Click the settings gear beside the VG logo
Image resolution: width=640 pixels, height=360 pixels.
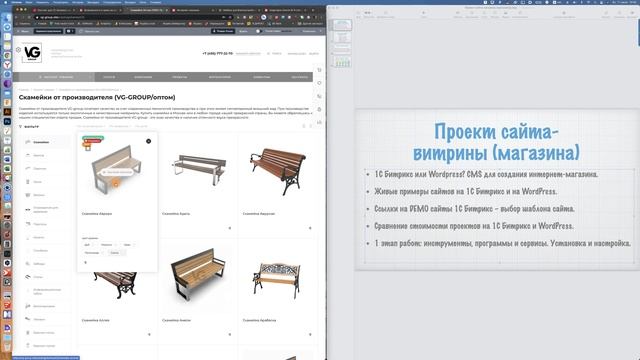coord(18,50)
